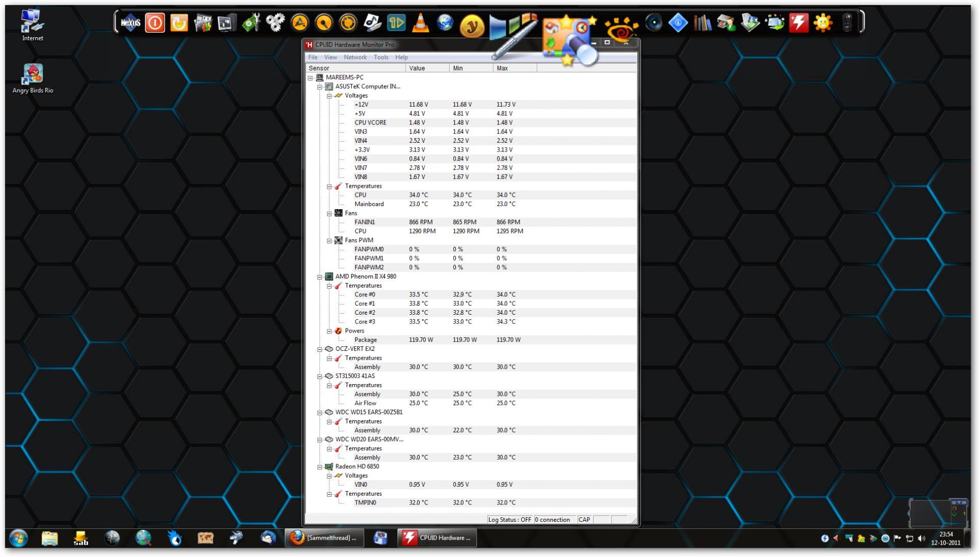
Task: Open the globe icon in dock
Action: coord(445,22)
